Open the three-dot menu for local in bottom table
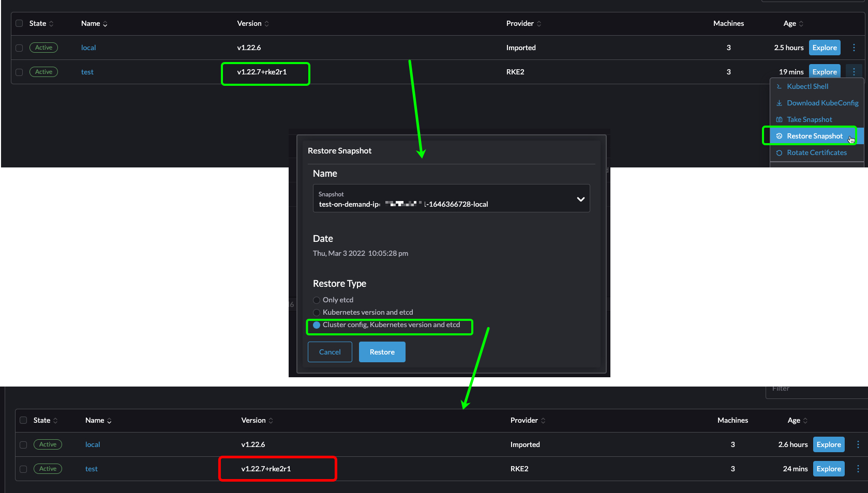The image size is (868, 493). 858,444
